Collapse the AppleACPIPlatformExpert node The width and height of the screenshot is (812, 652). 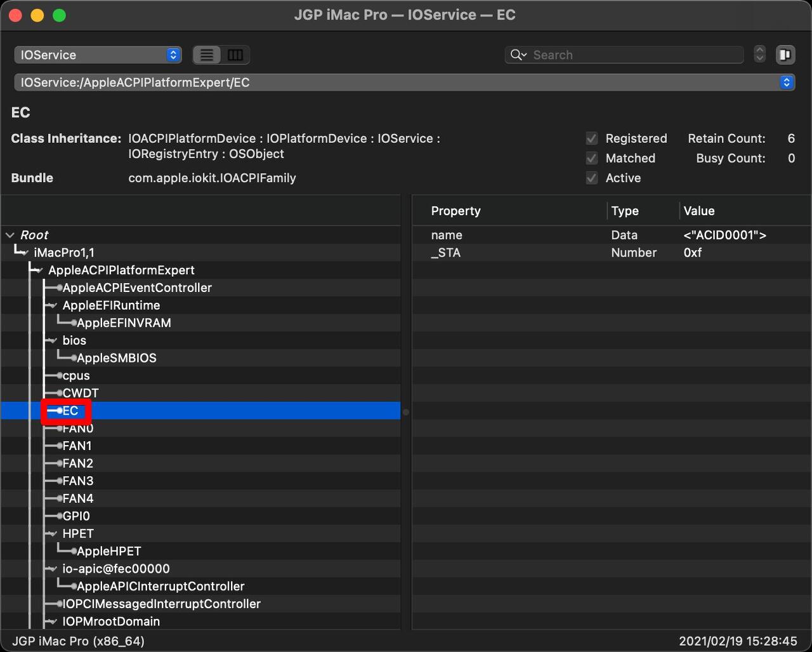click(x=39, y=270)
